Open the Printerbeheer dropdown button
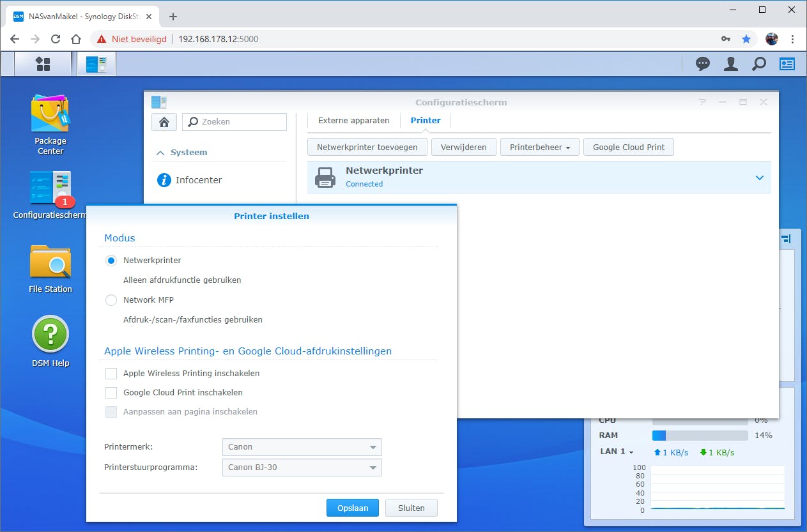807x532 pixels. 540,147
